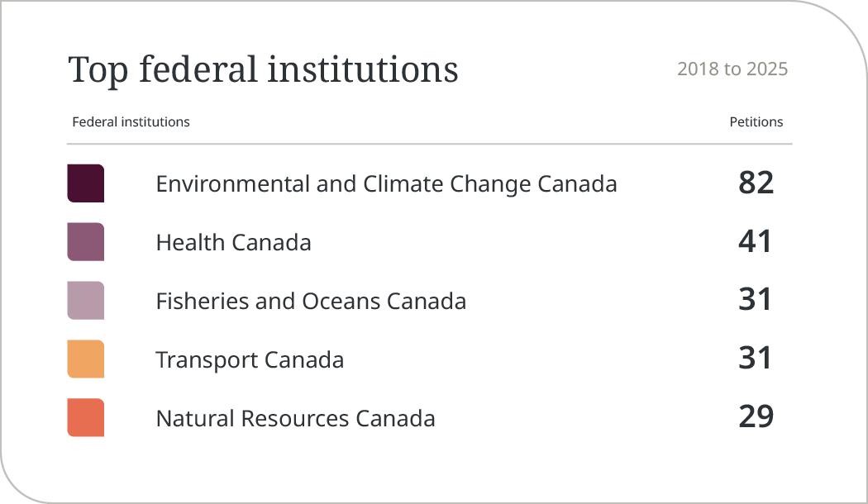This screenshot has width=868, height=504.
Task: Click Fisheries and Oceans count 31
Action: [x=755, y=300]
